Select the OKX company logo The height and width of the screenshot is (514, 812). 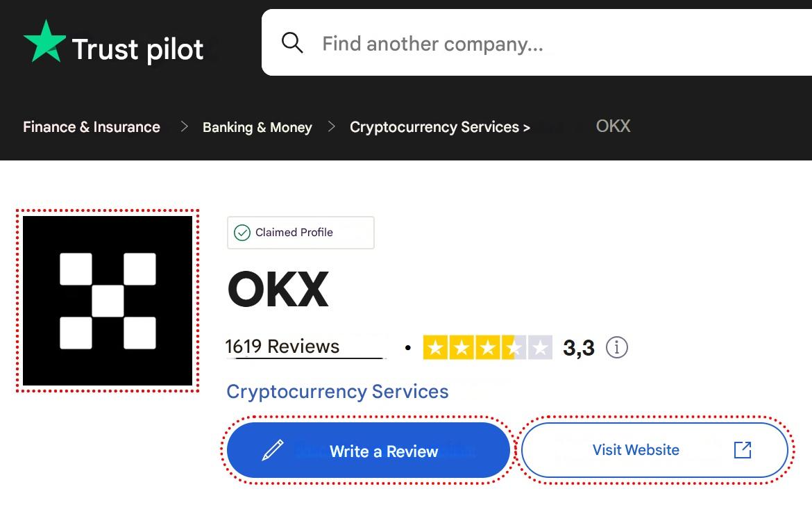click(108, 300)
